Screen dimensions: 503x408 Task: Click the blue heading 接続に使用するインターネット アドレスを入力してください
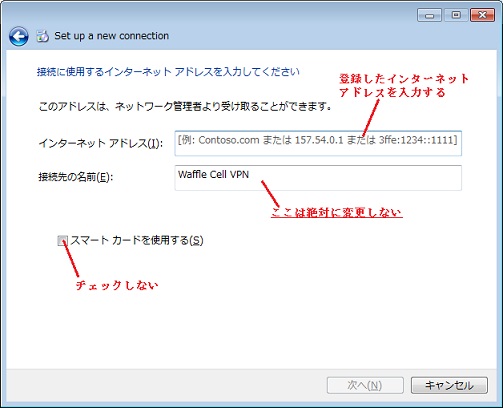(x=168, y=72)
